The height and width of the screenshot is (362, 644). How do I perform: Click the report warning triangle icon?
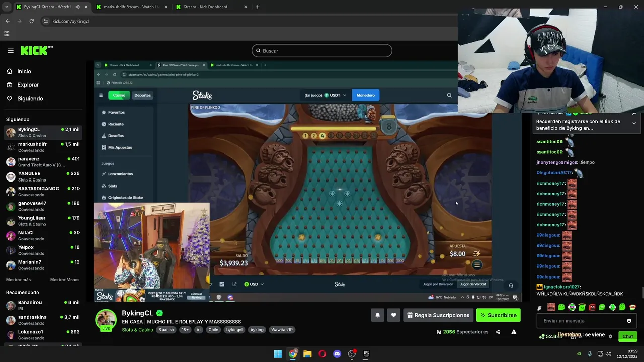point(514,332)
